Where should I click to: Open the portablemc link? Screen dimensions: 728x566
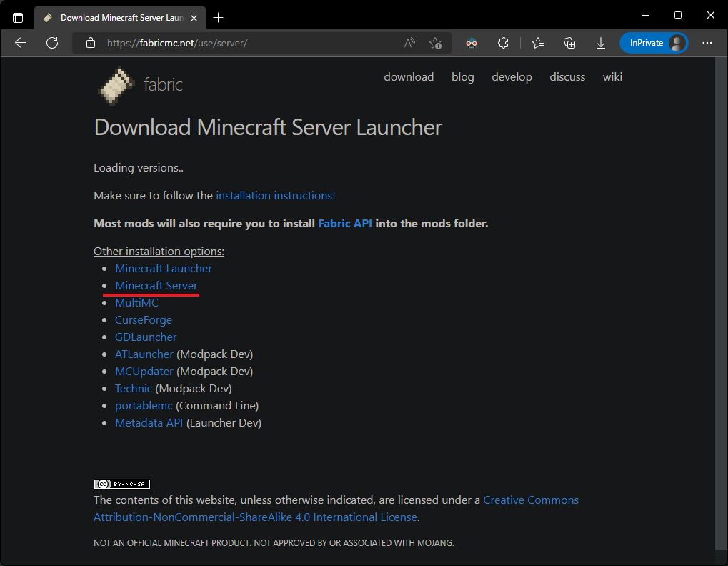[144, 406]
